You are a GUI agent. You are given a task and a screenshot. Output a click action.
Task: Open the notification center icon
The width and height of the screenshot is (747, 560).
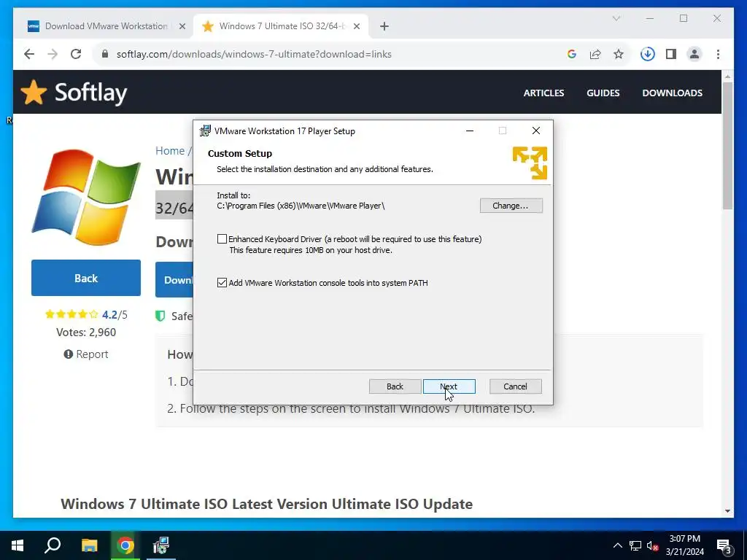[x=724, y=545]
